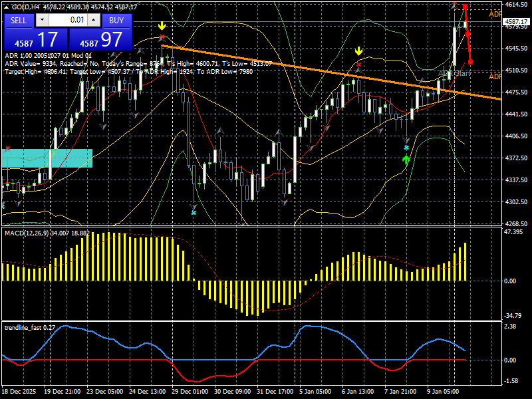532x399 pixels.
Task: Click the 29 Dec 01:00 time label
Action: pyautogui.click(x=190, y=392)
